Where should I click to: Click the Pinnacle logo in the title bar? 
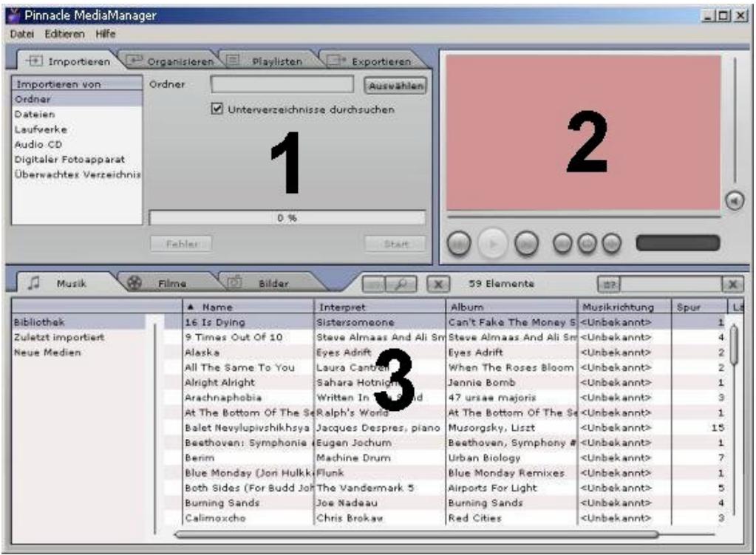14,16
